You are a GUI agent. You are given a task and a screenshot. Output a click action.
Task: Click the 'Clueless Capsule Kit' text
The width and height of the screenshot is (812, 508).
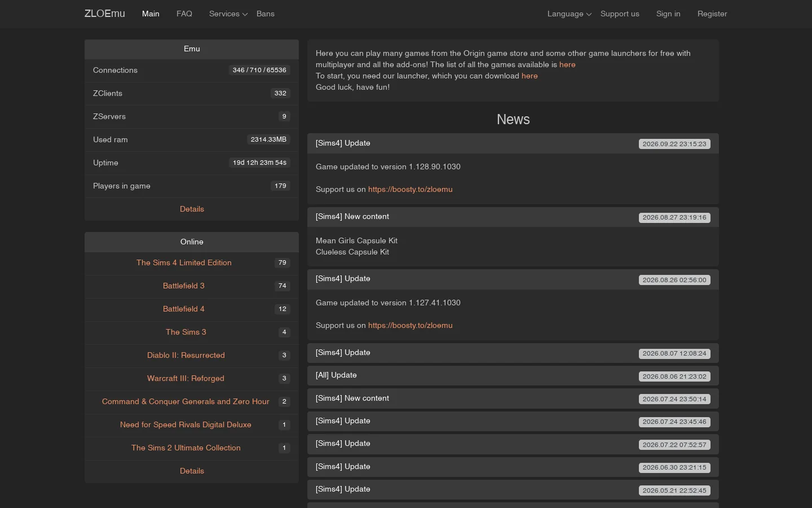(x=352, y=252)
